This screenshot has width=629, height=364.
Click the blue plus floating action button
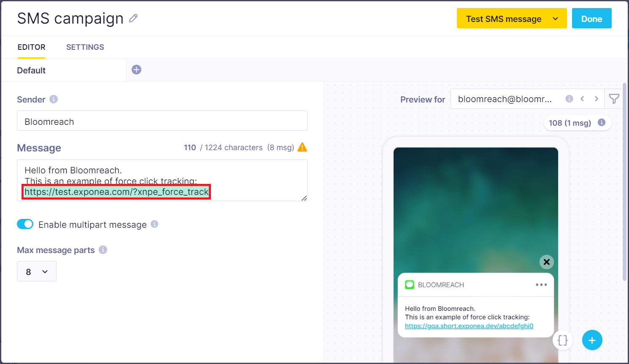tap(592, 340)
